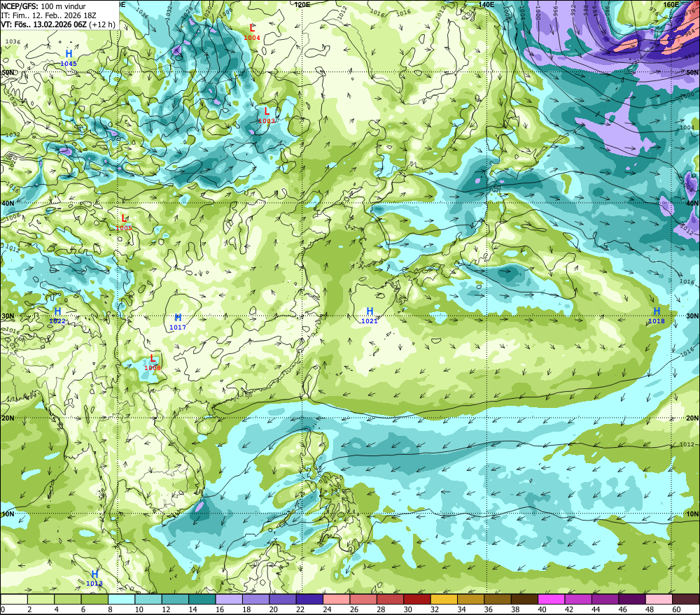Viewport: 700px width, 615px height.
Task: Select the 14–16 dark teal legend swatch
Action: 202,600
